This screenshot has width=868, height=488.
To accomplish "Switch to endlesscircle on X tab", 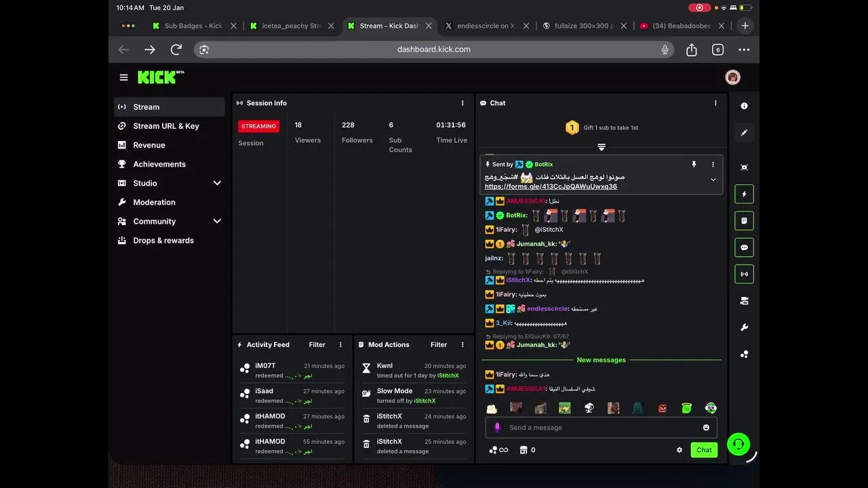I will click(488, 26).
